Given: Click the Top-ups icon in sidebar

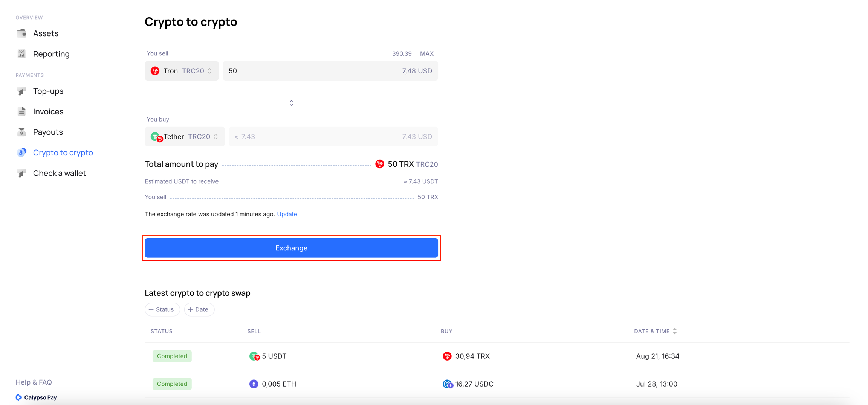Looking at the screenshot, I should [x=21, y=91].
